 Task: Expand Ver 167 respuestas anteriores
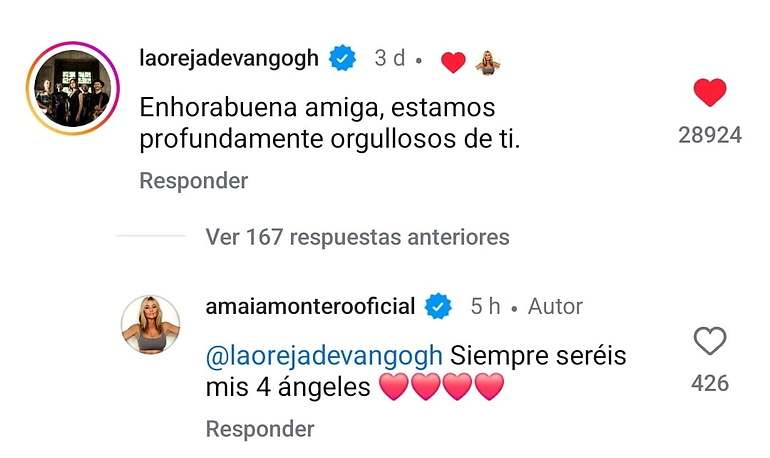pyautogui.click(x=358, y=237)
